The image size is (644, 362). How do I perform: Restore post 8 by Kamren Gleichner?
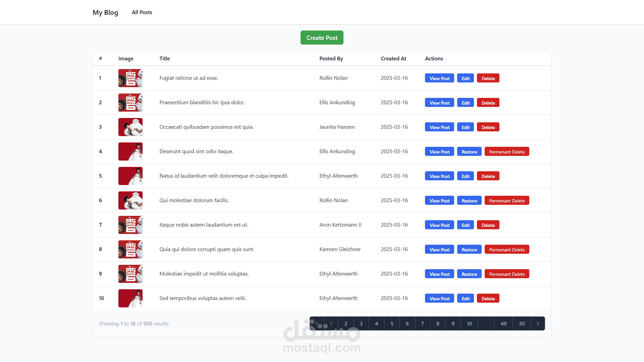coord(469,249)
